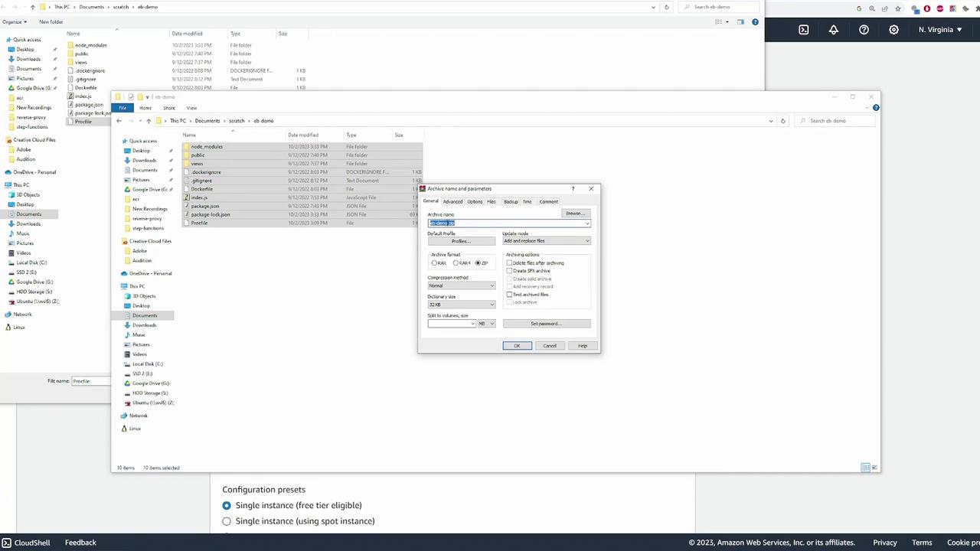This screenshot has height=551, width=980.
Task: Open the AWS help question mark icon
Action: coord(864,30)
